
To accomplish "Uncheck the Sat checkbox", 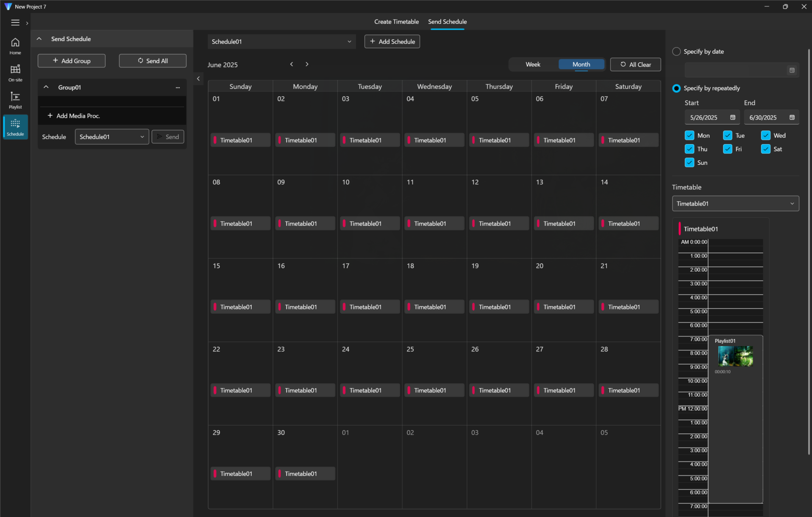I will click(x=765, y=149).
